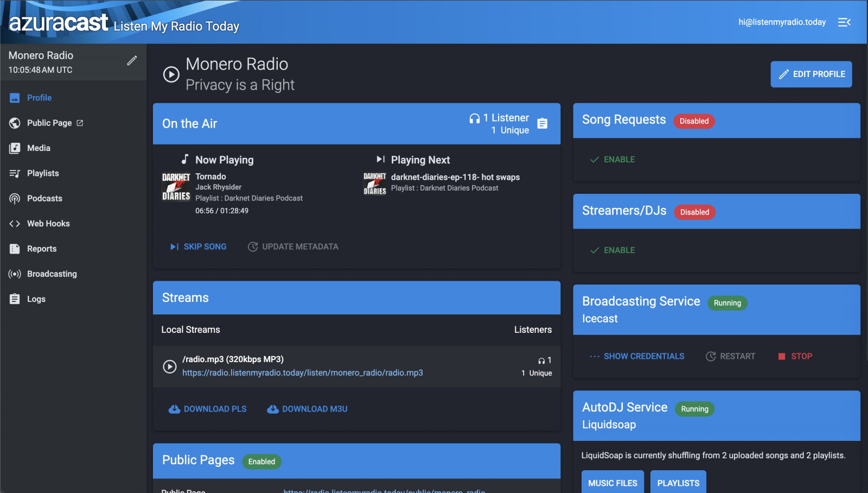Expand the Logs sidebar item
The image size is (868, 493).
36,299
